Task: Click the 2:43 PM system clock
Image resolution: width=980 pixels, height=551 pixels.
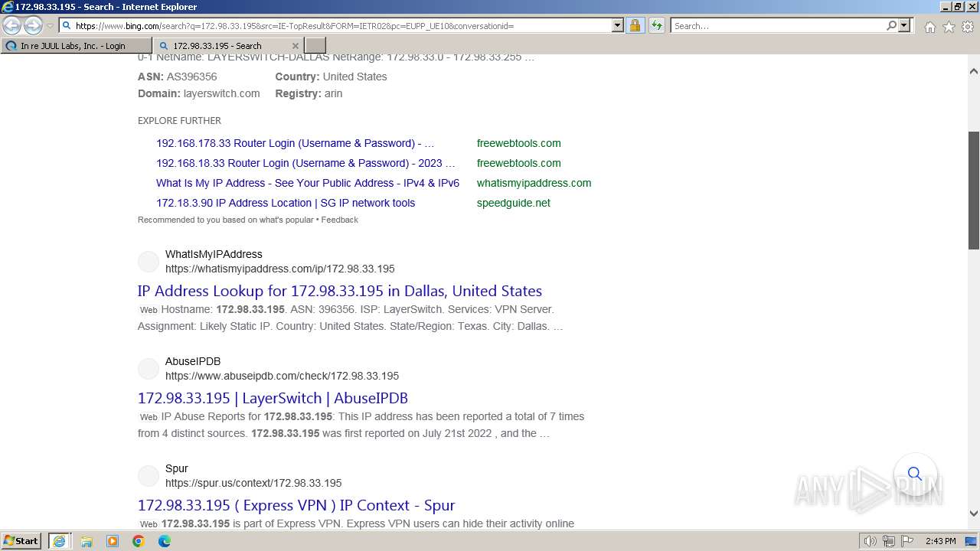Action: pyautogui.click(x=940, y=541)
